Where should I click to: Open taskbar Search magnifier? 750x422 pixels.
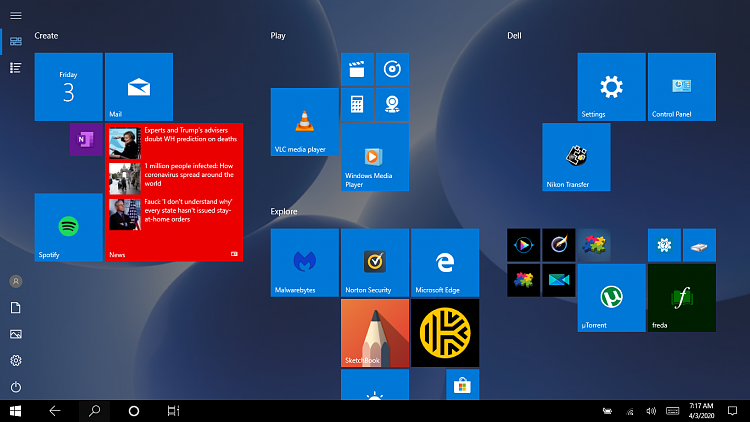[x=94, y=411]
